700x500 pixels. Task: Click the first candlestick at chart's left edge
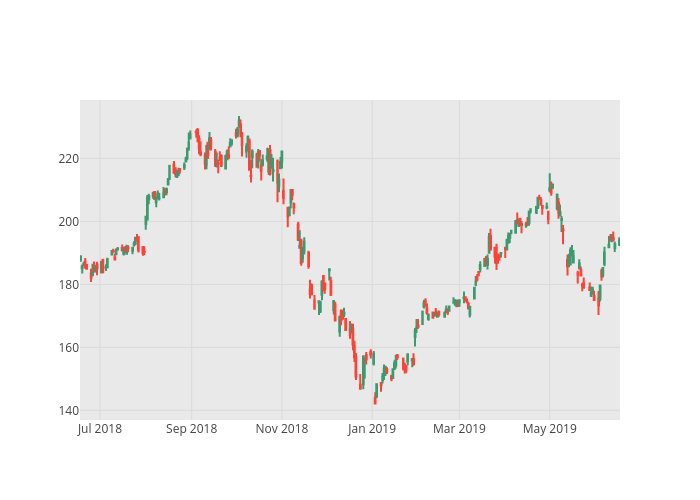click(81, 259)
